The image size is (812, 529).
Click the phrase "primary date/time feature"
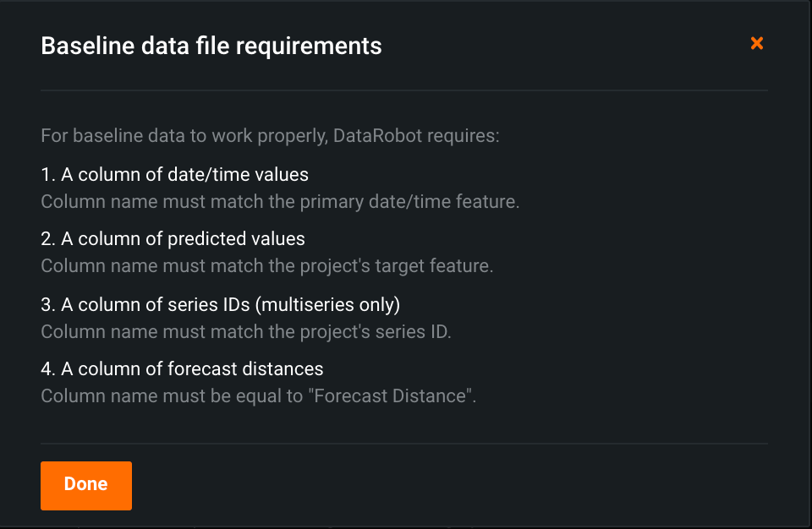pos(416,202)
